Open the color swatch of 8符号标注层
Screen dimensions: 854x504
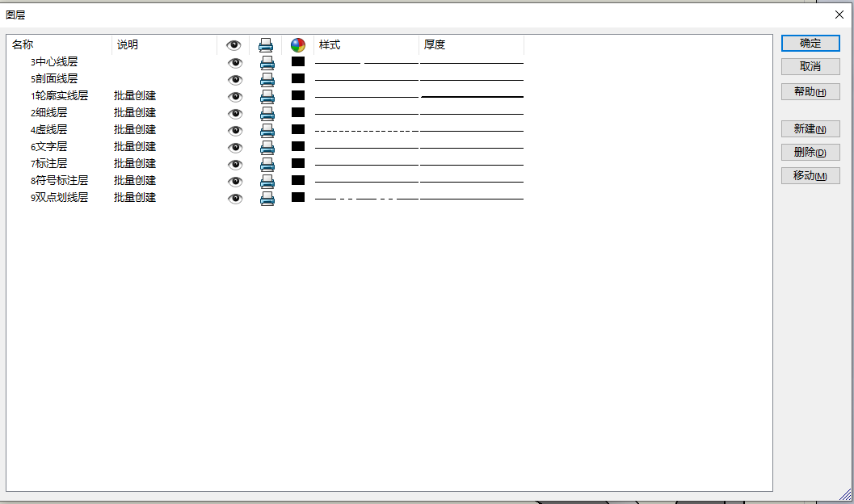pyautogui.click(x=297, y=181)
